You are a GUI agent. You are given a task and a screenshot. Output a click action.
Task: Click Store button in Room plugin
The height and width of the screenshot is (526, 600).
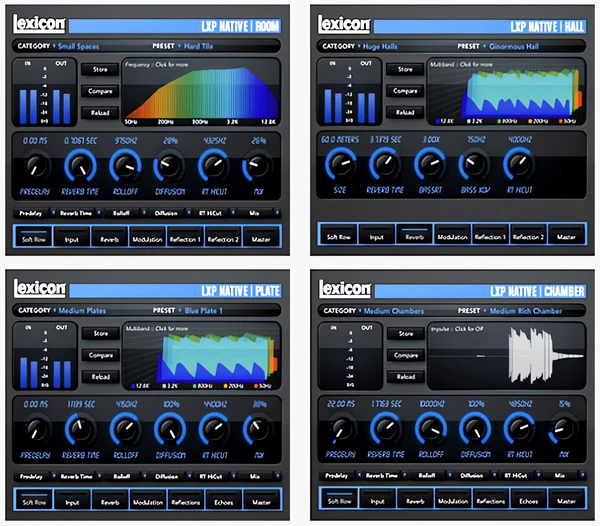click(100, 70)
